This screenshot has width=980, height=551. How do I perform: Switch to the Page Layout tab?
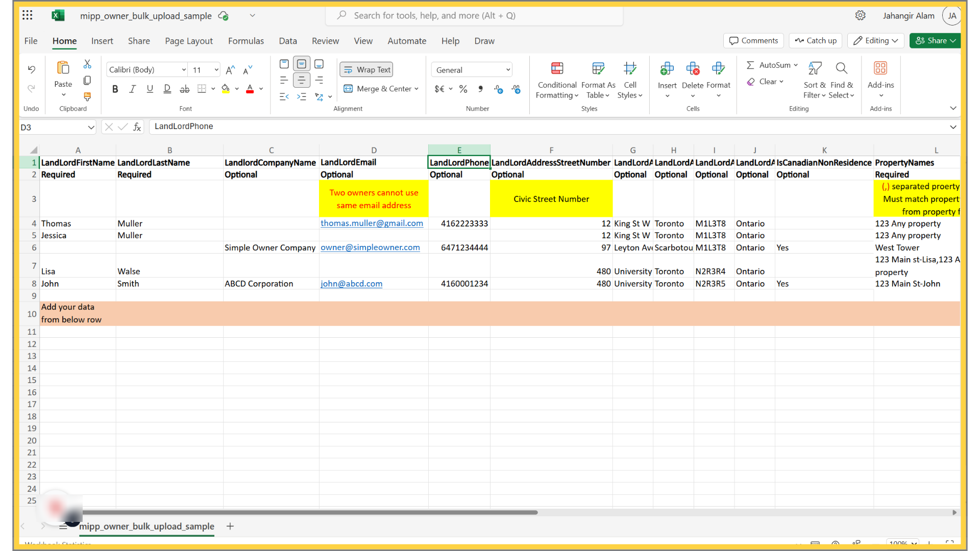tap(189, 41)
